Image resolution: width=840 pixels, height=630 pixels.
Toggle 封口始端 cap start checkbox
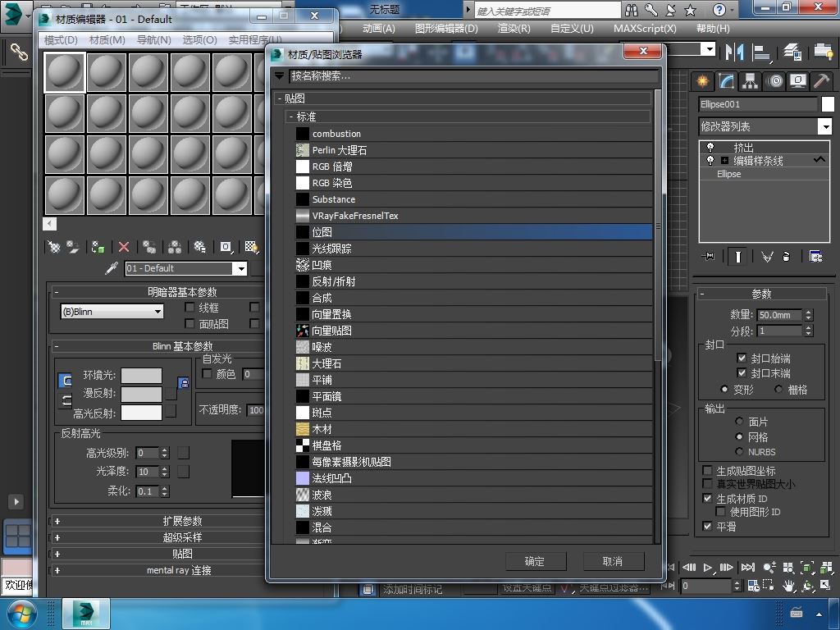[742, 358]
